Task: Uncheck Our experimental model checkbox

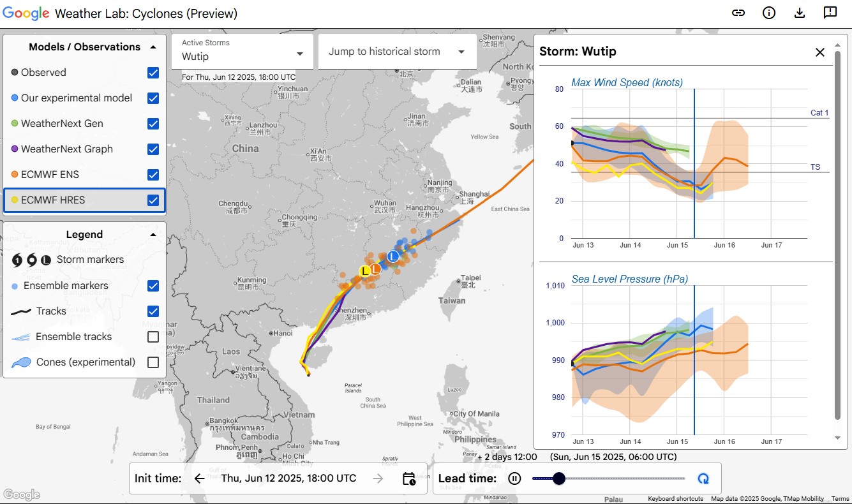Action: point(153,98)
